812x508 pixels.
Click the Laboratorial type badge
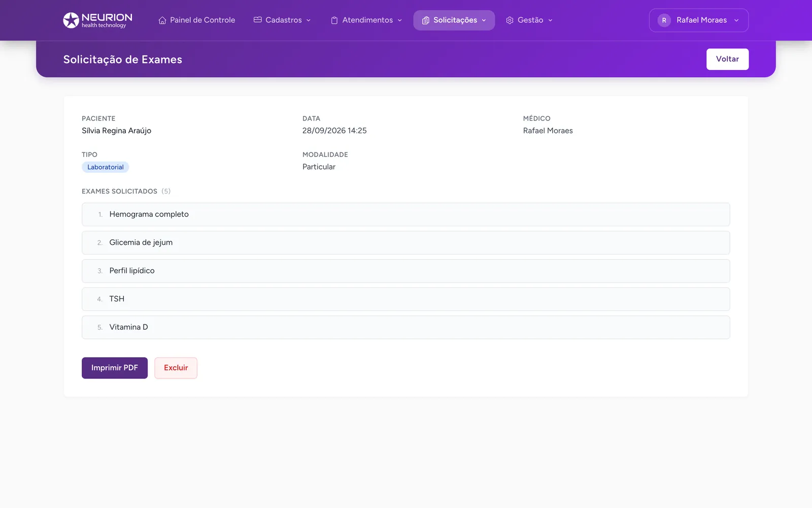coord(106,167)
